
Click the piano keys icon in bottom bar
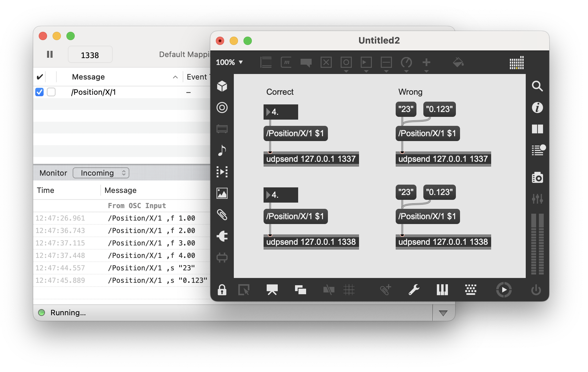(442, 290)
